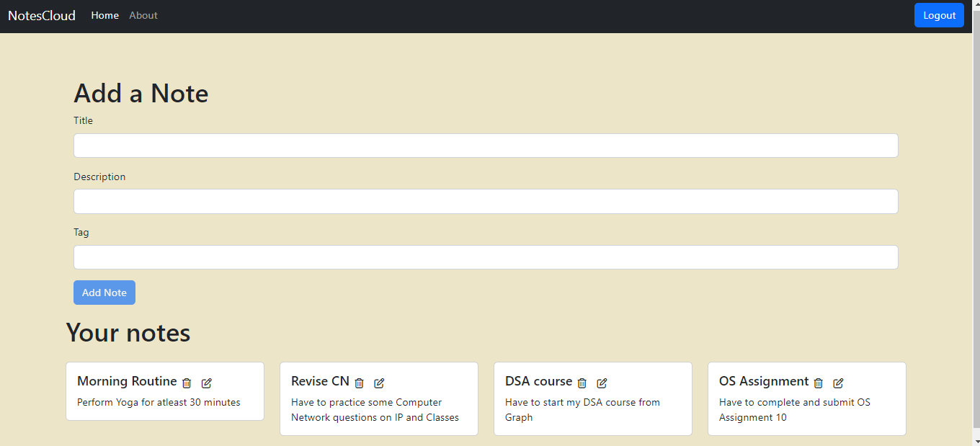The height and width of the screenshot is (446, 980).
Task: Open the Home nav link
Action: (x=105, y=15)
